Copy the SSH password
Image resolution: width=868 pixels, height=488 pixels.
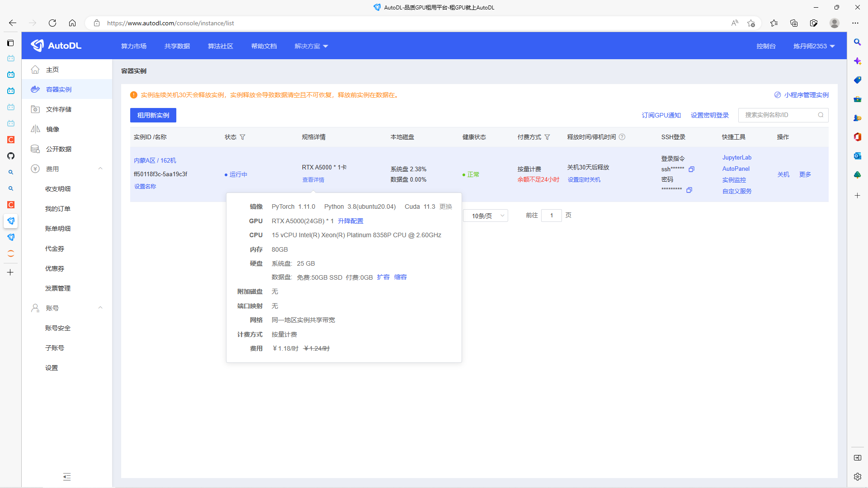click(x=689, y=190)
